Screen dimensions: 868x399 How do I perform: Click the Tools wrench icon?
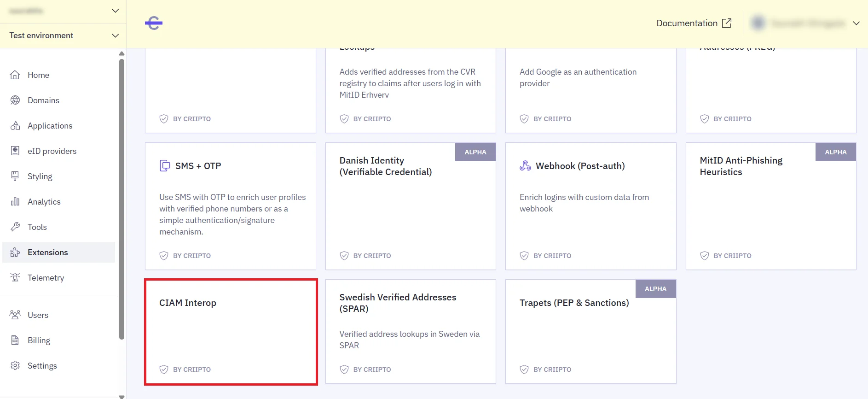coord(15,227)
